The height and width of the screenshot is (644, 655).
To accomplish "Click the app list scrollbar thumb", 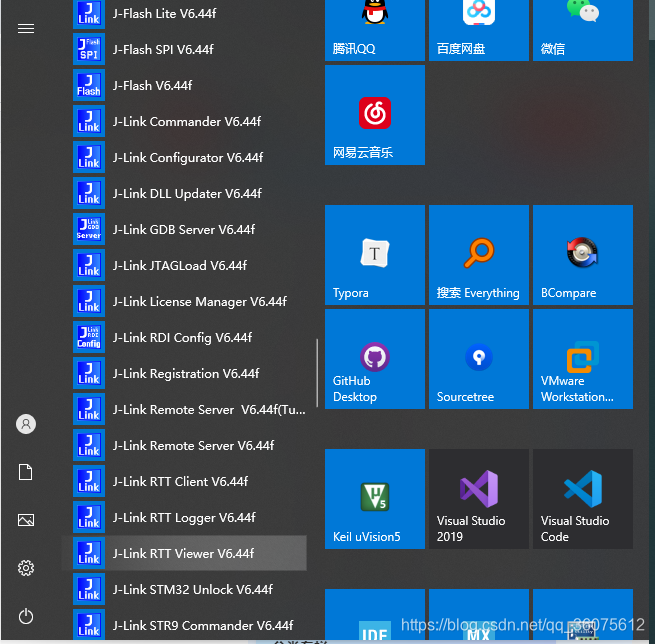I will coord(317,373).
